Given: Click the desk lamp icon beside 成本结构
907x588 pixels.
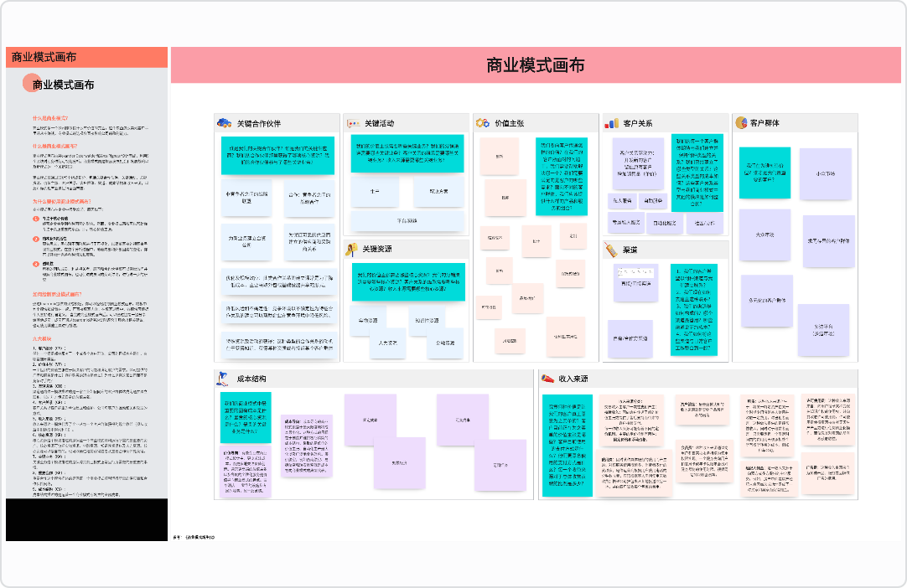Looking at the screenshot, I should click(223, 379).
